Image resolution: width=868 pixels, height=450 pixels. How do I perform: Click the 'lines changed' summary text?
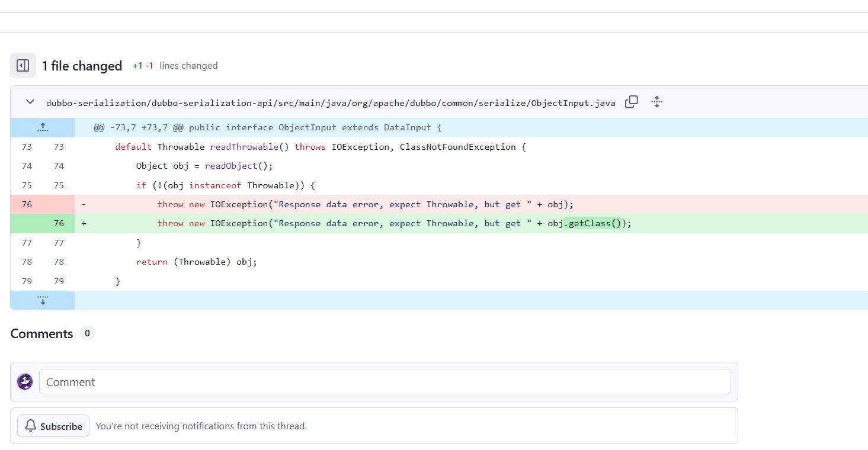188,66
